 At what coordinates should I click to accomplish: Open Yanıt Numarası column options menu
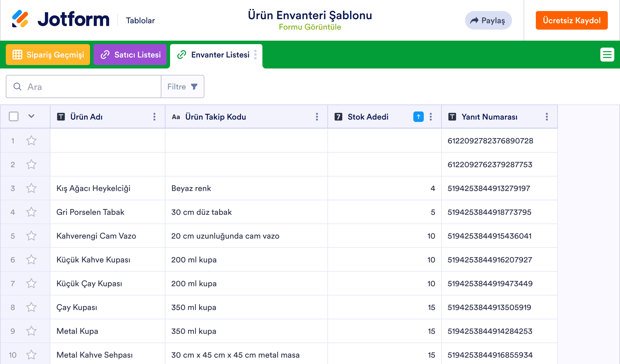point(547,117)
